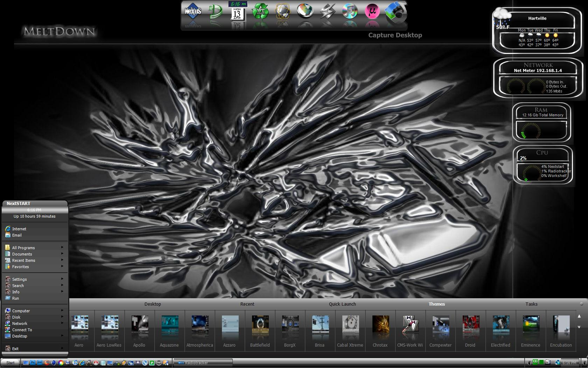Expand the Favorites submenu
This screenshot has width=588, height=368.
[x=20, y=267]
